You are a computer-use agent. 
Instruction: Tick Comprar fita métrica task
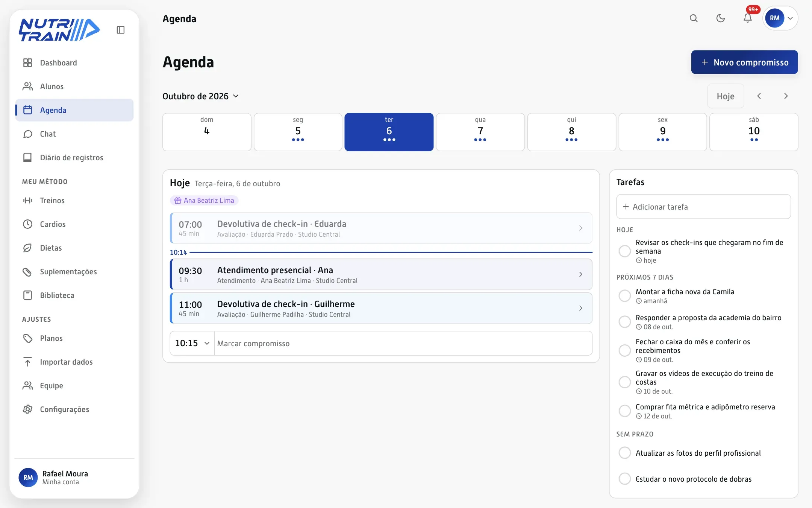[625, 411]
